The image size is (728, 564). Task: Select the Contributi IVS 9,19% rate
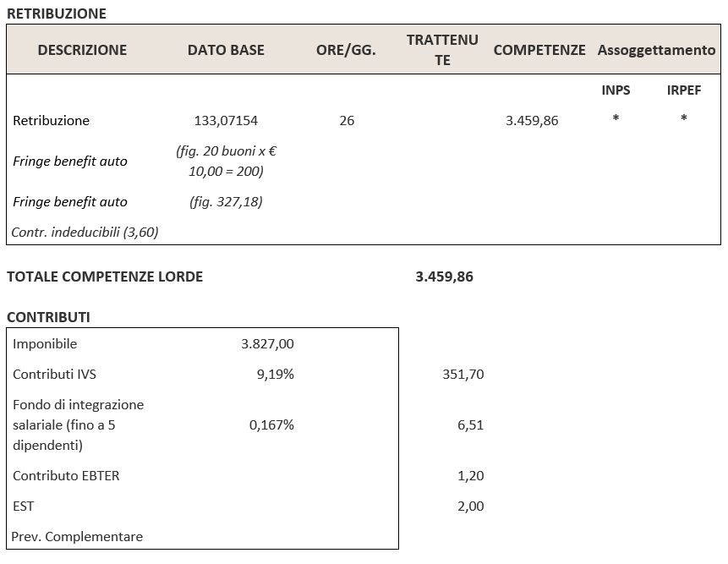[x=275, y=374]
